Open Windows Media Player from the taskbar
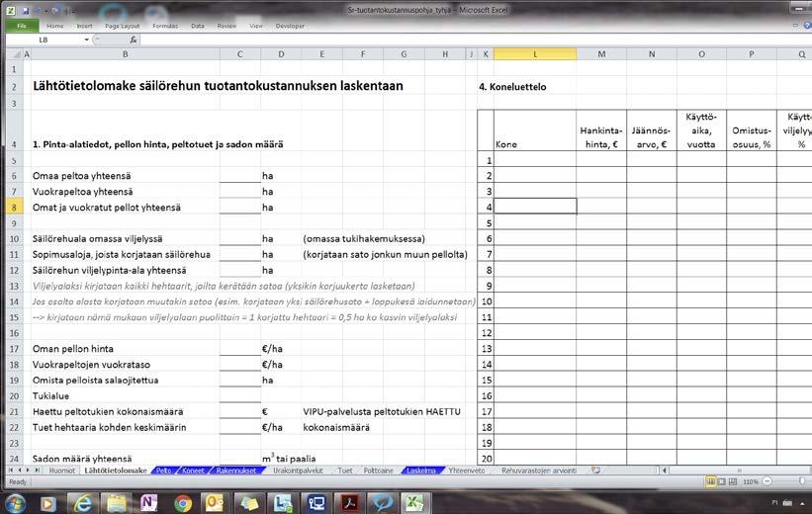 pos(48,503)
